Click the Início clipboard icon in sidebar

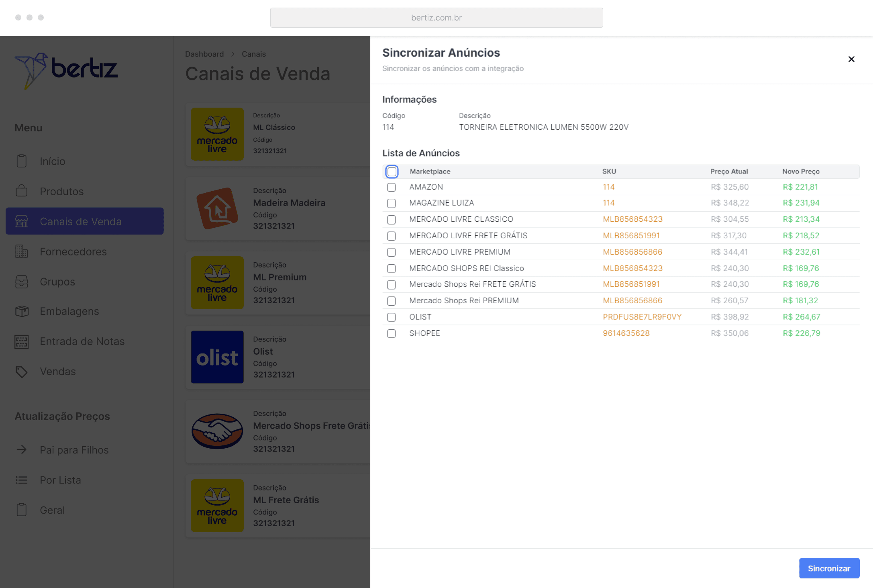(x=22, y=161)
